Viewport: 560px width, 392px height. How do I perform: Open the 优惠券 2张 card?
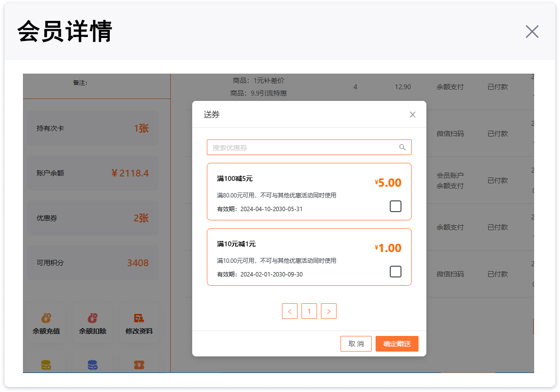click(x=92, y=218)
